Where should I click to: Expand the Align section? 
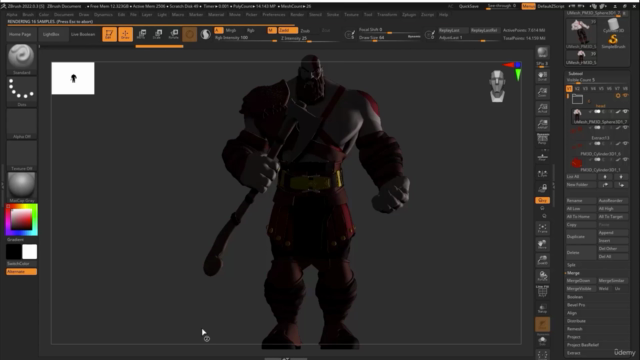(572, 313)
